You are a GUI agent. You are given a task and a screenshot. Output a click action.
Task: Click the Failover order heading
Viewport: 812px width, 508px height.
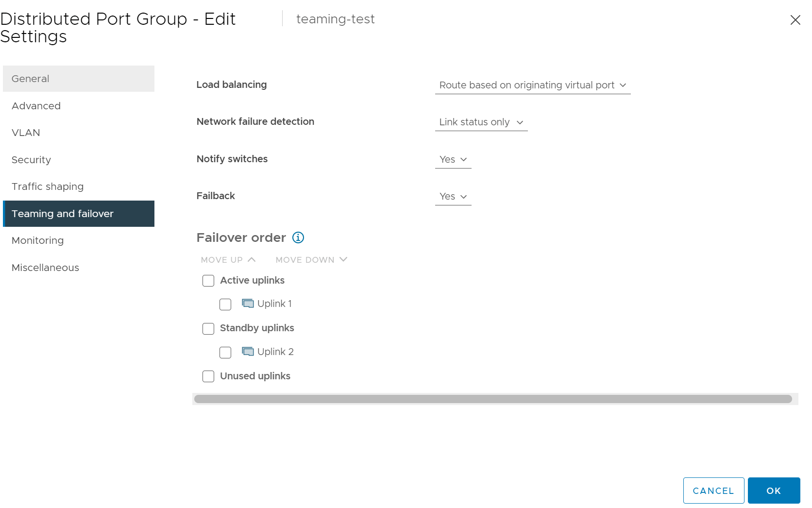(x=241, y=237)
